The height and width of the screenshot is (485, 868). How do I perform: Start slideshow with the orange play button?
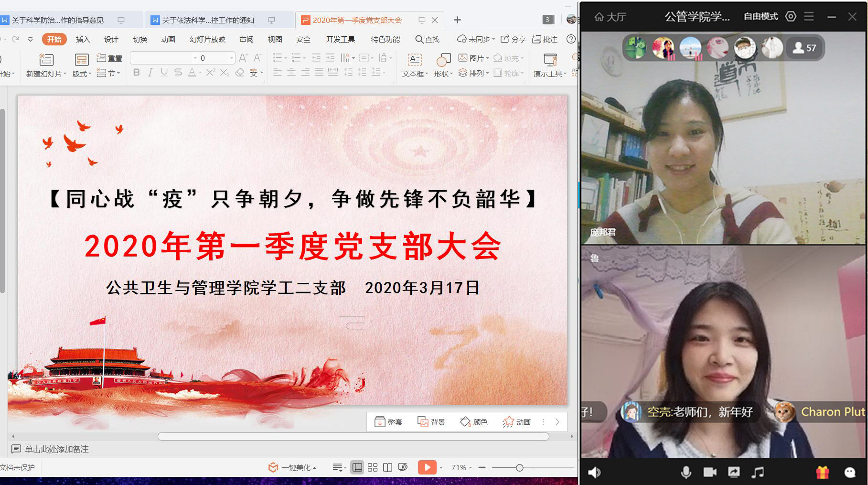427,467
